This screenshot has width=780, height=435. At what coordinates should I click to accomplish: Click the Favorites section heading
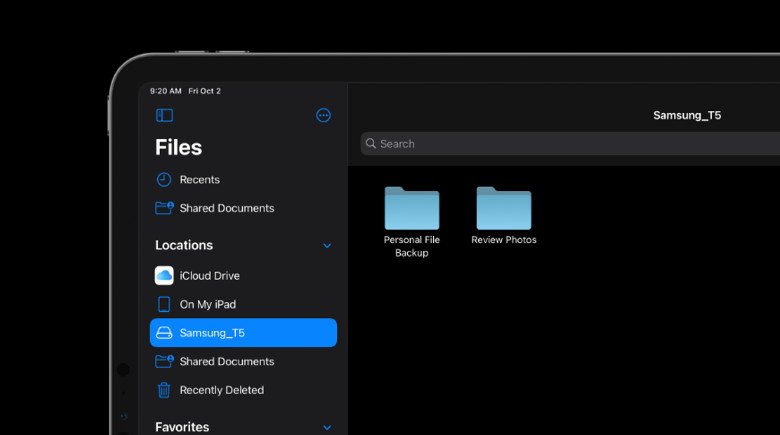pos(182,427)
